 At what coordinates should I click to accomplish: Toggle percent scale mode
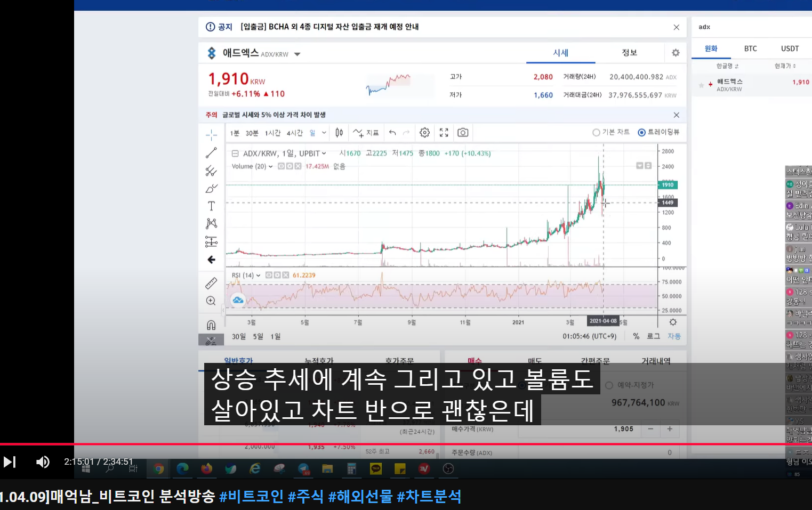(x=636, y=336)
